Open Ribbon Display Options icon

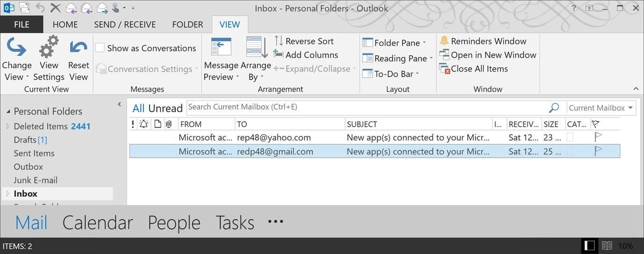click(x=589, y=8)
